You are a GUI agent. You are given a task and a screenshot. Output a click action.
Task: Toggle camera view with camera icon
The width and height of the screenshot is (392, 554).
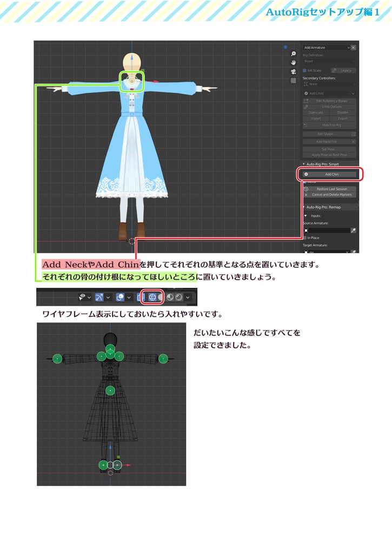pos(293,71)
